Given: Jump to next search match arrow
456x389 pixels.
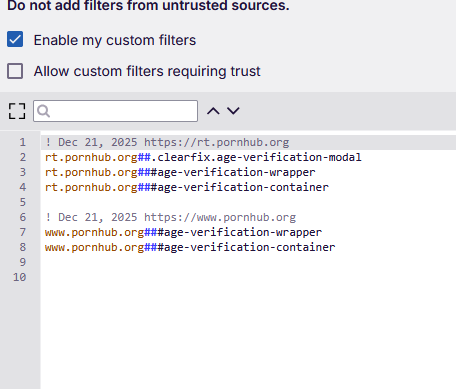Looking at the screenshot, I should pos(233,111).
